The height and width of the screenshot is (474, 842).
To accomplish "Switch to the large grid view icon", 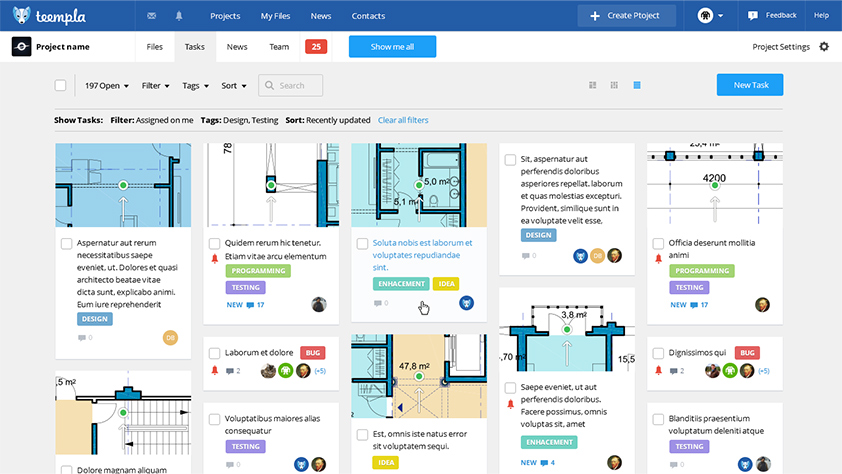I will point(592,86).
